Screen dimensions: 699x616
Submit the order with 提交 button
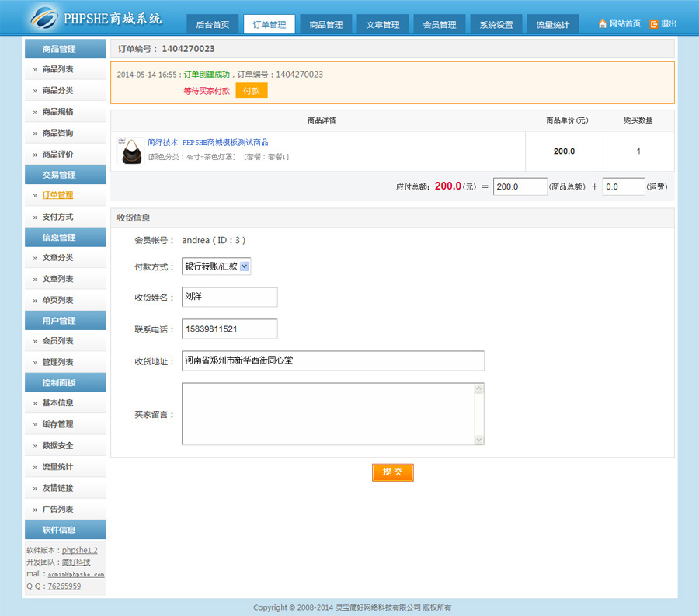(393, 472)
